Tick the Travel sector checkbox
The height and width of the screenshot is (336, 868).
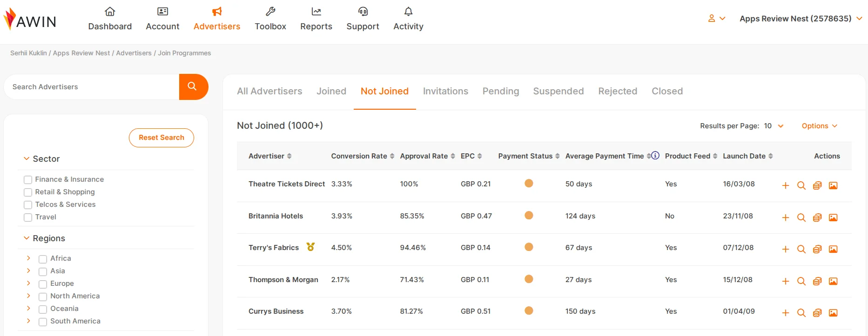(28, 217)
